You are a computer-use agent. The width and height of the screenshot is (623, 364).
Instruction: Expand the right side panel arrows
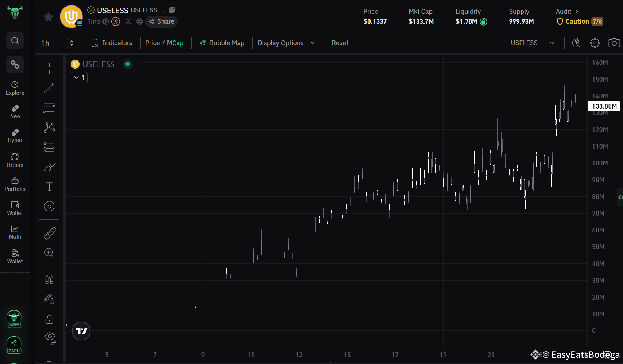tap(620, 197)
